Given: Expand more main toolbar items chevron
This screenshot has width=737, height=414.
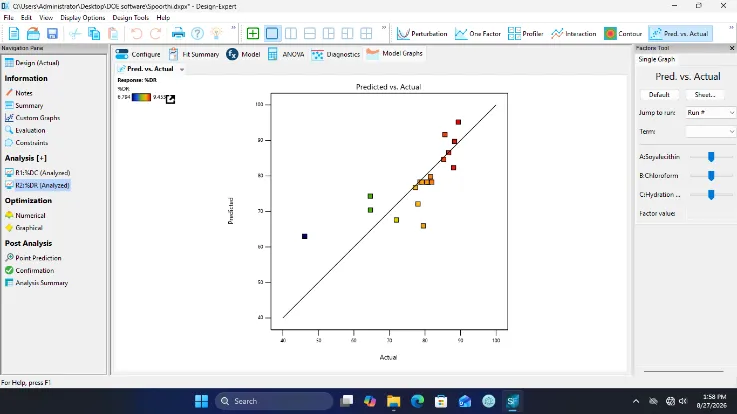Looking at the screenshot, I should 233,28.
